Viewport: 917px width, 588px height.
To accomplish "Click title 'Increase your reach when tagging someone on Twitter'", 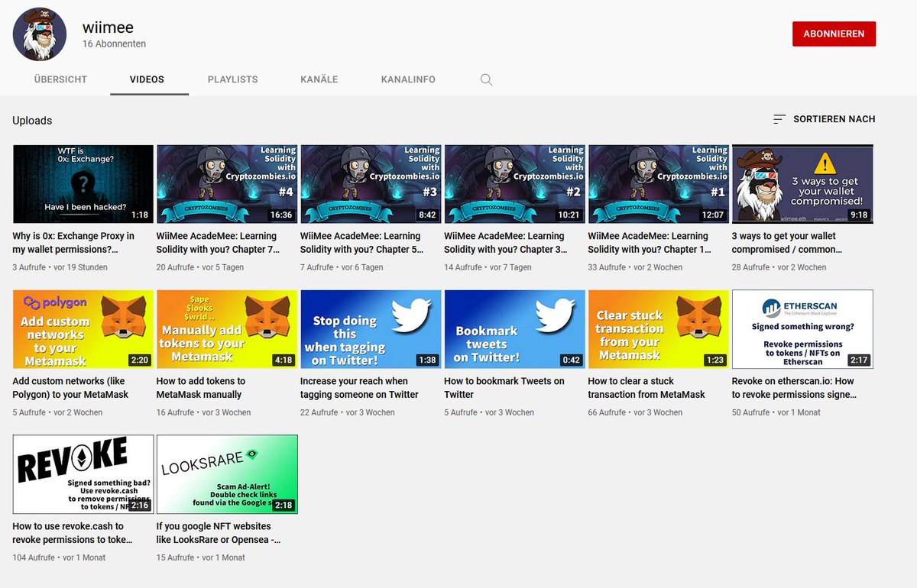I will tap(359, 388).
